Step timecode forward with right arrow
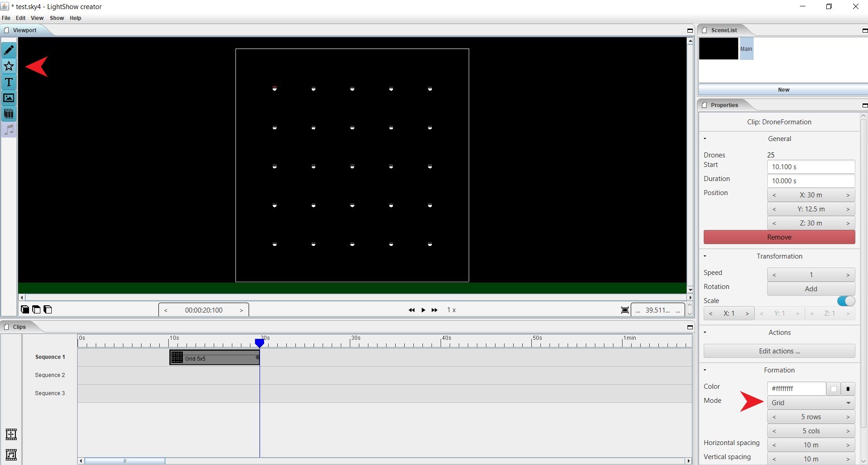The width and height of the screenshot is (868, 465). 241,310
